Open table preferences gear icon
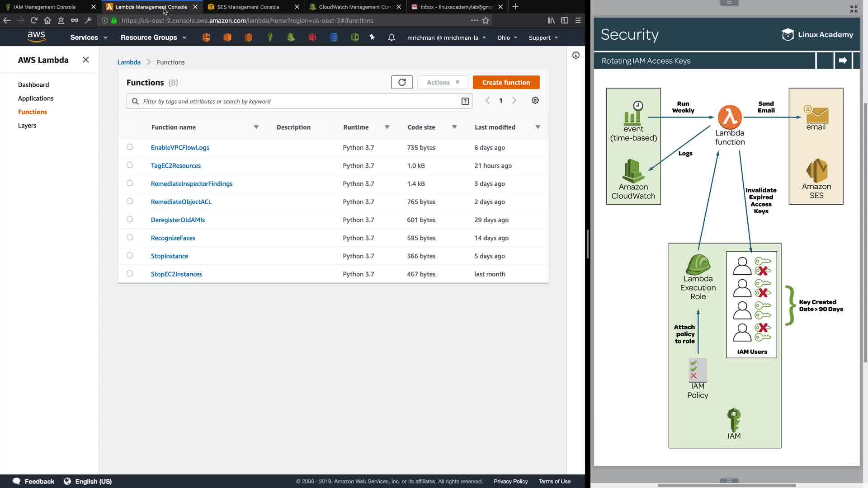The width and height of the screenshot is (868, 488). [535, 101]
